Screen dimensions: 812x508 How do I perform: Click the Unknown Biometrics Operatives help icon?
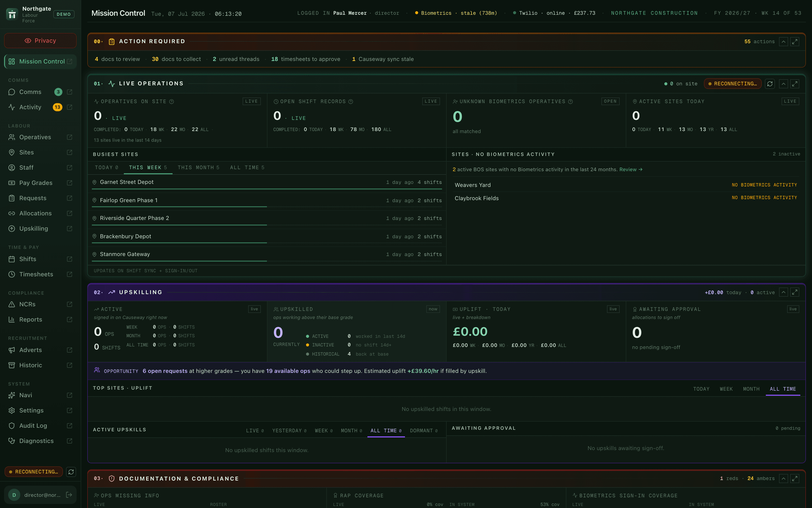tap(570, 101)
